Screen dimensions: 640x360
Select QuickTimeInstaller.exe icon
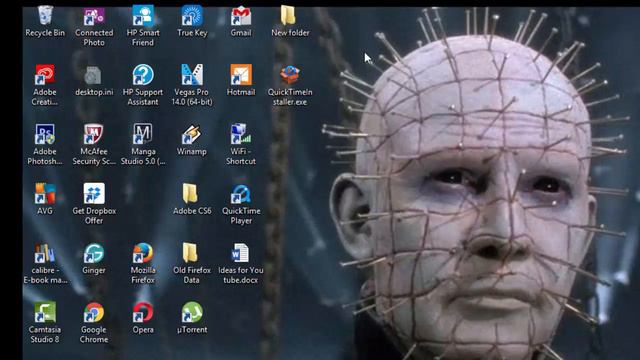(x=290, y=74)
